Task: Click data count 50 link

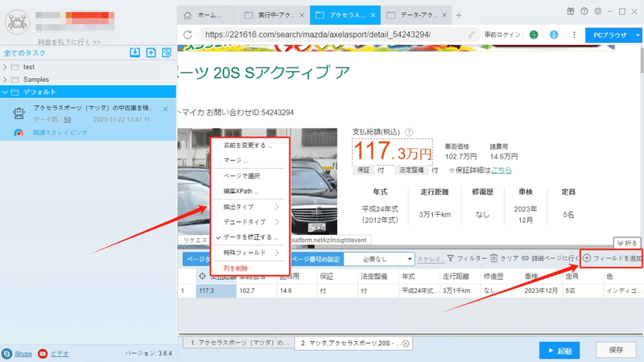Action: [x=68, y=119]
